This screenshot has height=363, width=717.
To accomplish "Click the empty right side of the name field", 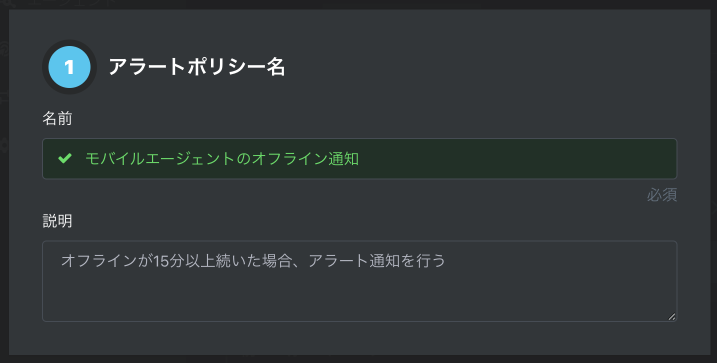I will coord(517,159).
